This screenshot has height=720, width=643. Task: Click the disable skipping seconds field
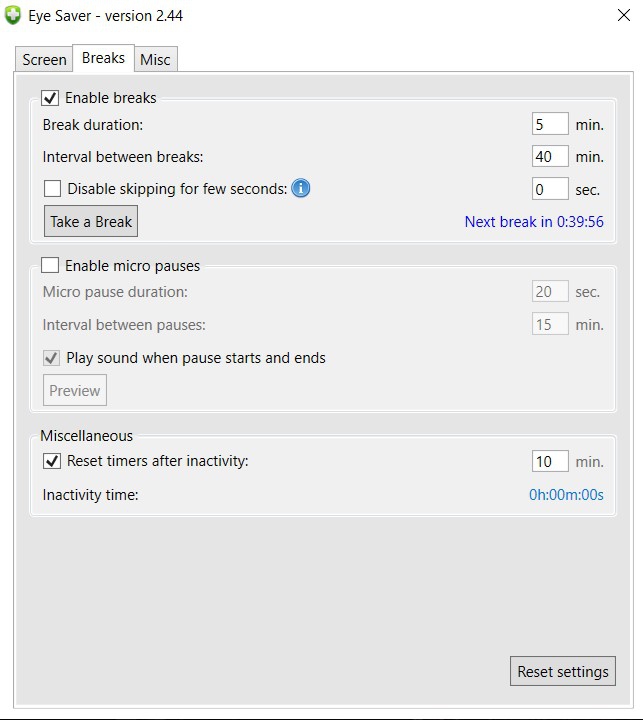[x=550, y=189]
